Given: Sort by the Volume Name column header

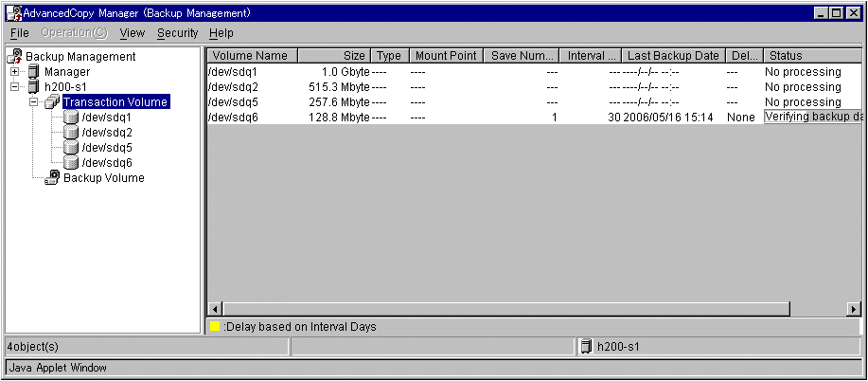Looking at the screenshot, I should 253,56.
